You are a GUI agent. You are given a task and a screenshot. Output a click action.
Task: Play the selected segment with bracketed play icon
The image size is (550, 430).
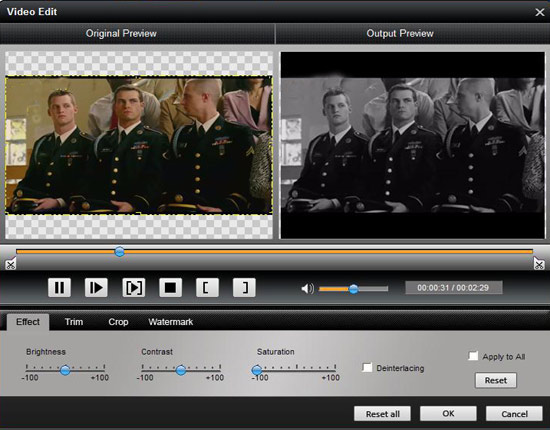133,288
